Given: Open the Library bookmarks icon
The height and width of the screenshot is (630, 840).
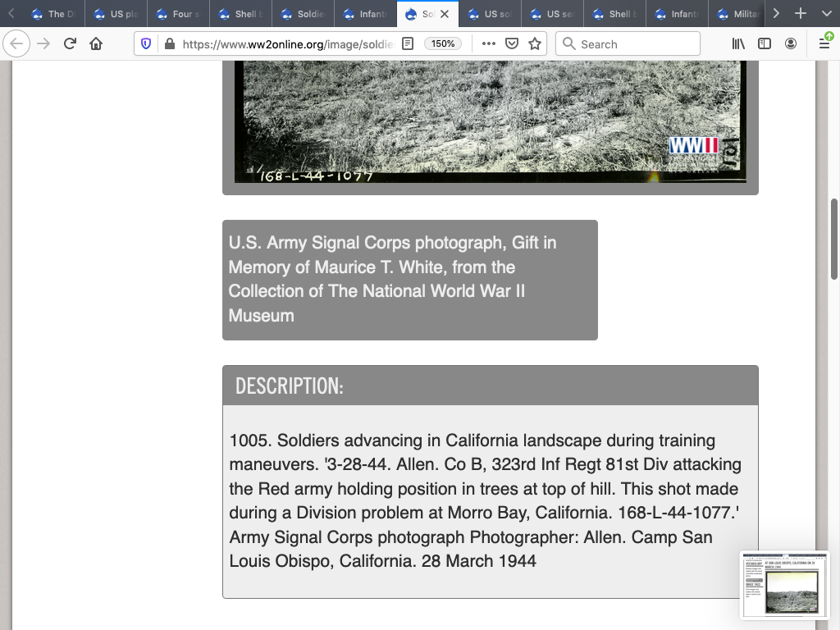Looking at the screenshot, I should [738, 44].
